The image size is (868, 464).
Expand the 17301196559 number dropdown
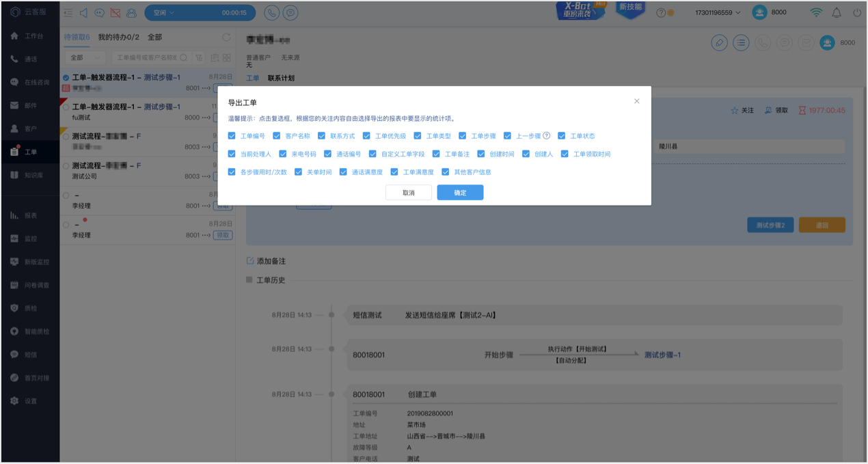pos(718,12)
